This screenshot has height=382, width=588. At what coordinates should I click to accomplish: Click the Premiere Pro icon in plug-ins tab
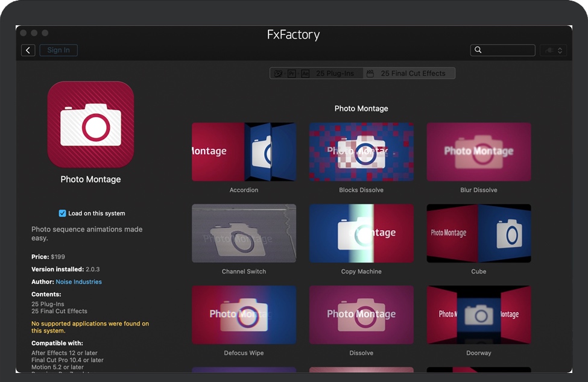coord(292,74)
